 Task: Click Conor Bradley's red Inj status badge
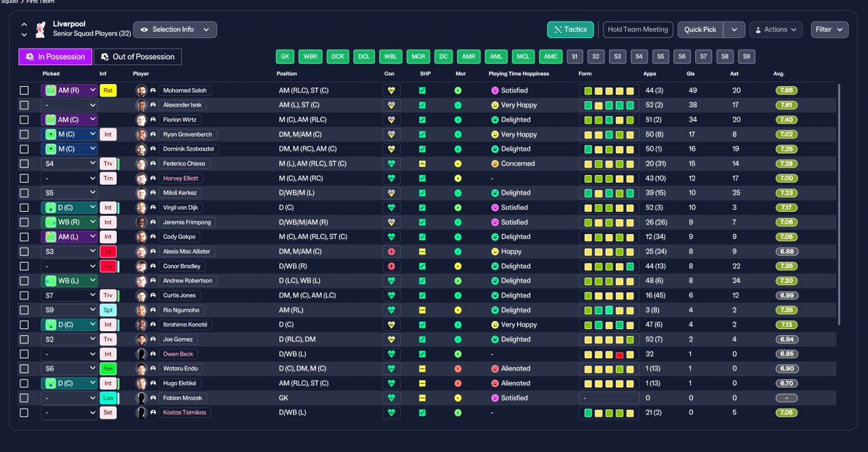point(108,266)
